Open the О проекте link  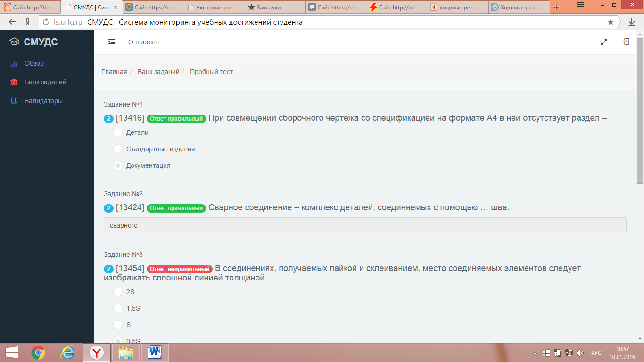click(144, 42)
